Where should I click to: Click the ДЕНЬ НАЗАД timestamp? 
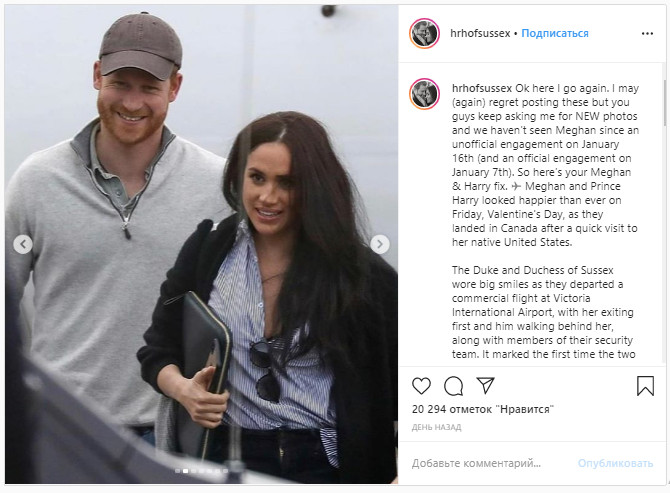436,427
